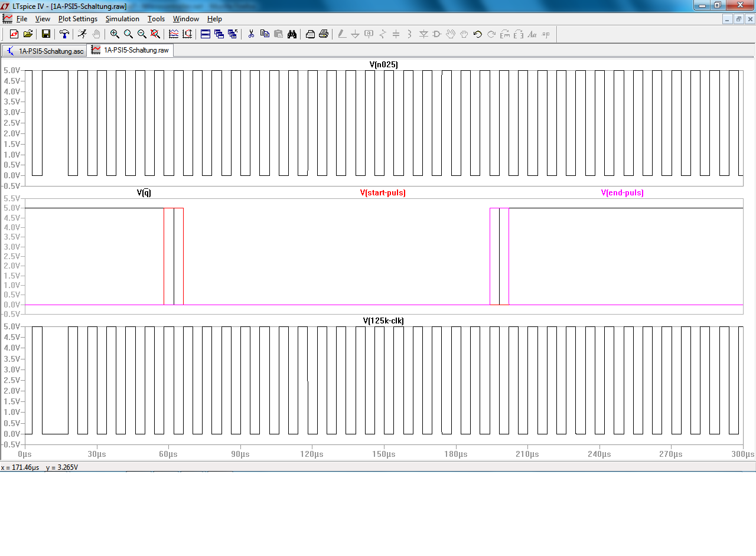Click the Autorange axes icon

pos(187,34)
